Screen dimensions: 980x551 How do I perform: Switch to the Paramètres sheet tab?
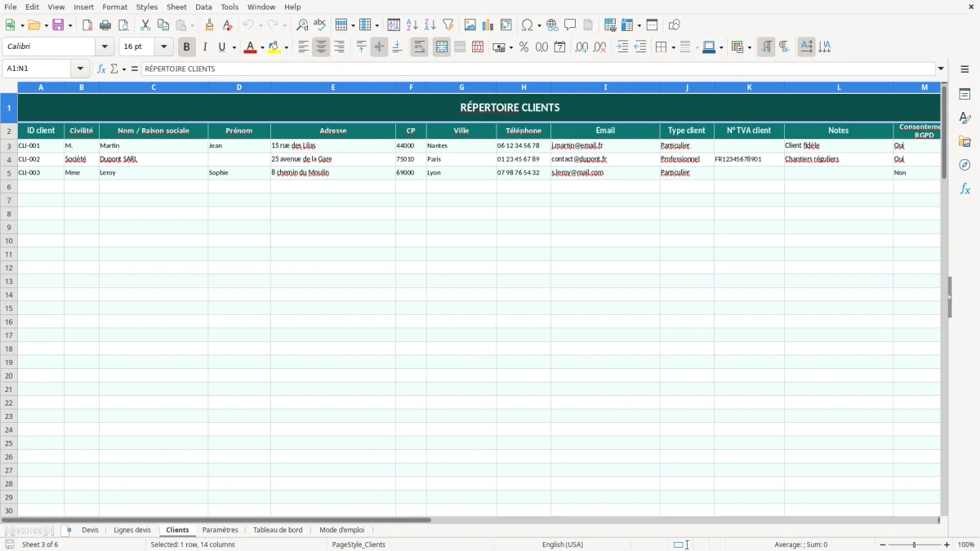pyautogui.click(x=220, y=531)
